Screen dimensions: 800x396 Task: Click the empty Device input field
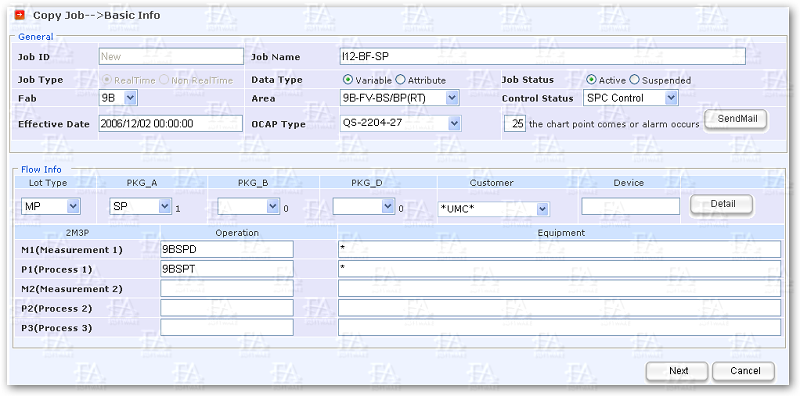631,206
